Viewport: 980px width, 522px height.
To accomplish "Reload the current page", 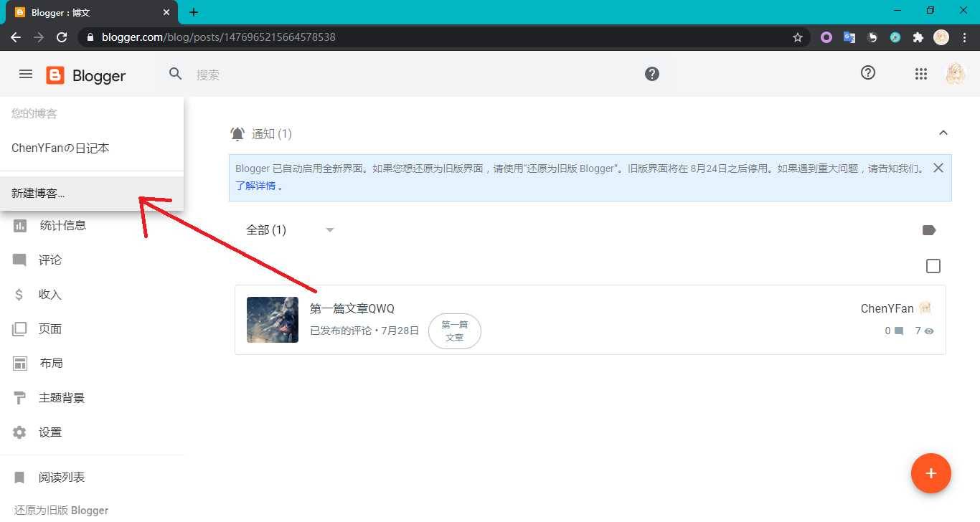I will tap(62, 37).
